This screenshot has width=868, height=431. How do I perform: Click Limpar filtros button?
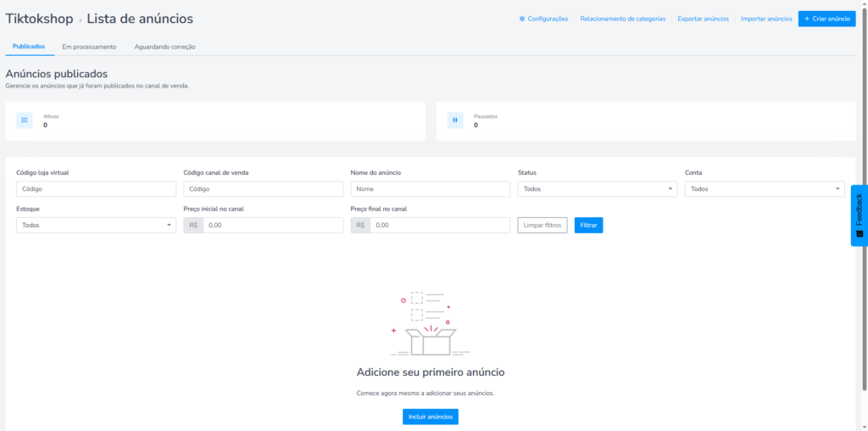542,225
